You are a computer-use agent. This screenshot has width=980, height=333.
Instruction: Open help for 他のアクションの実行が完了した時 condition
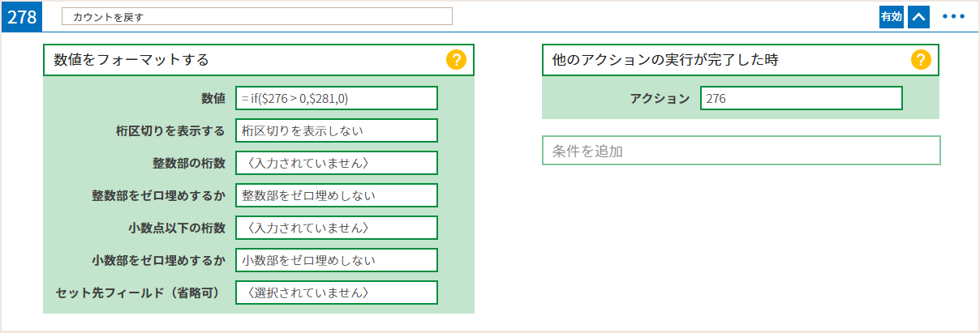click(921, 60)
